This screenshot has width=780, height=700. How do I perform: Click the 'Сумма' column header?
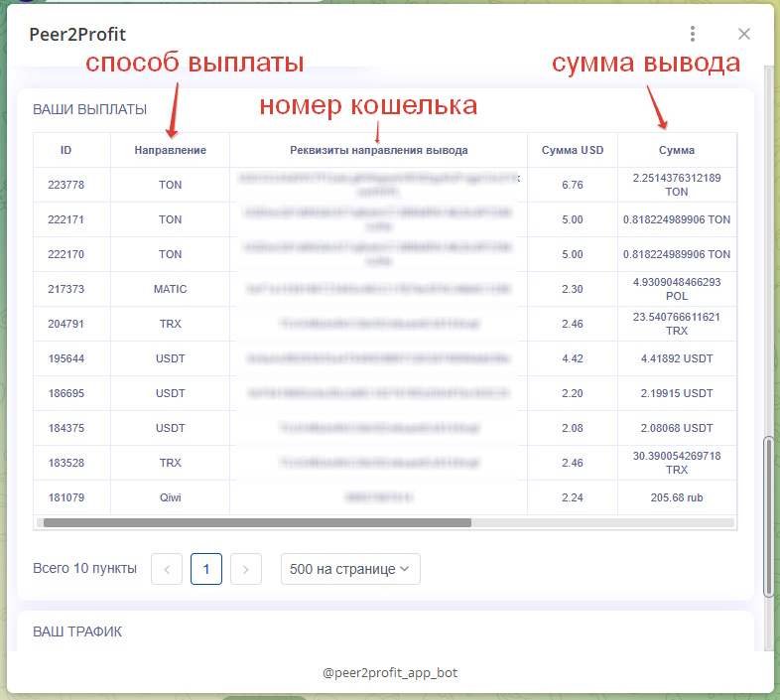pos(677,150)
